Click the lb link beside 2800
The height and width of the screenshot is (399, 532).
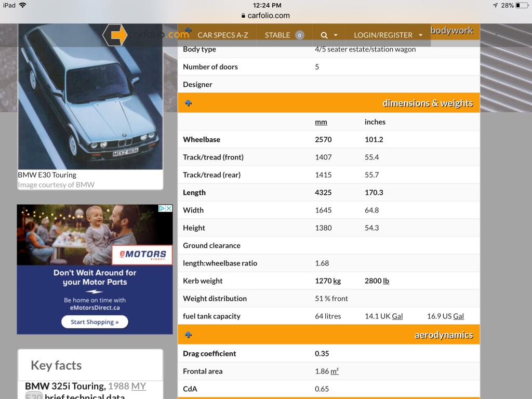click(386, 281)
